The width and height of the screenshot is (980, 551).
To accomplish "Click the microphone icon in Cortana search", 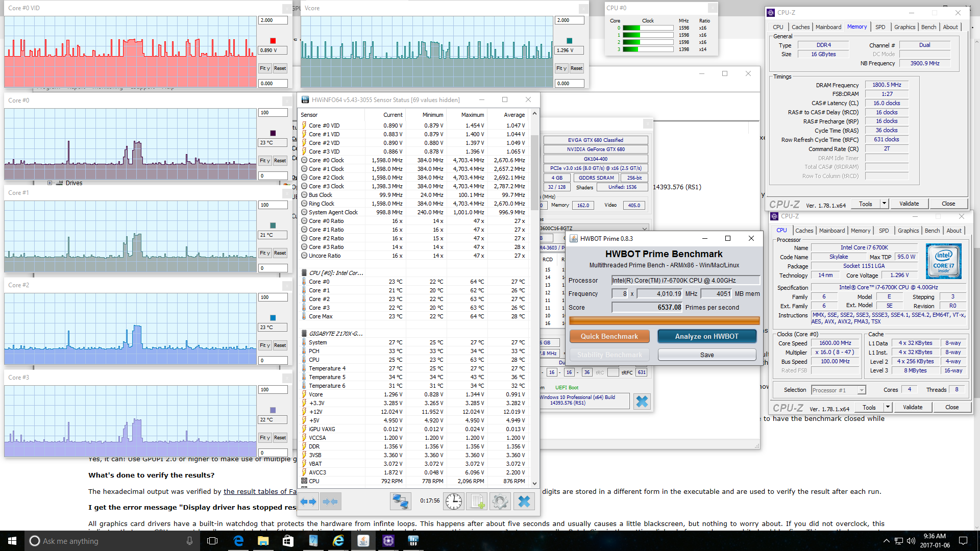I will [190, 541].
